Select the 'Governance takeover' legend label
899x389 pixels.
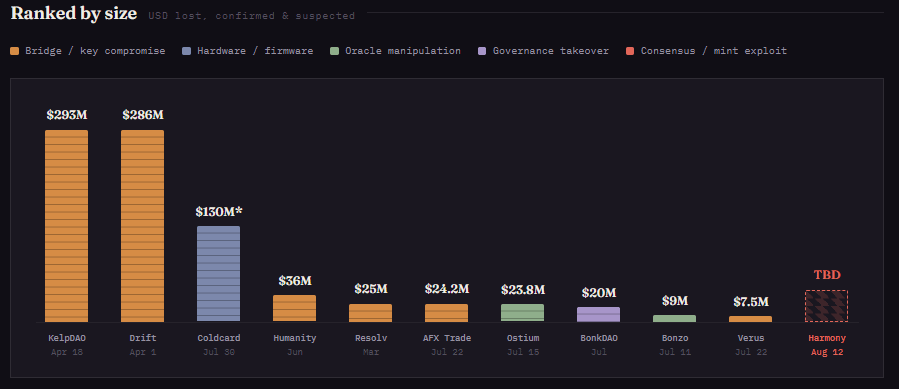pos(551,51)
